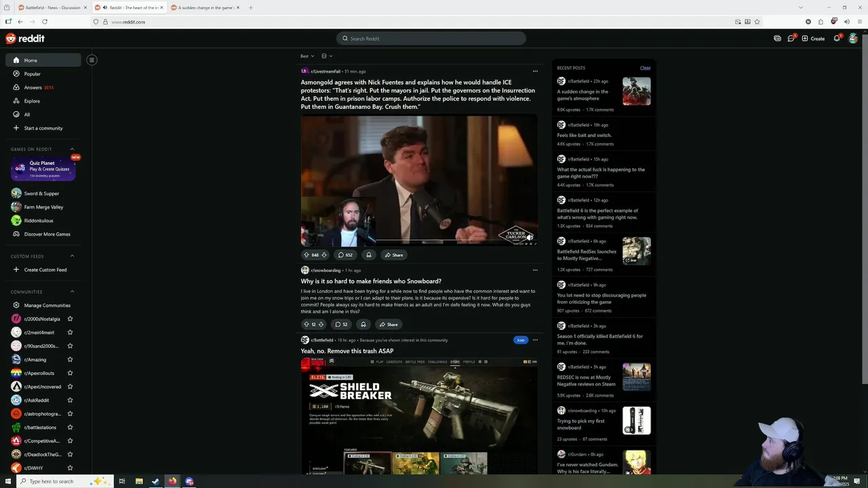Open comments on the snowboarding post

(341, 325)
